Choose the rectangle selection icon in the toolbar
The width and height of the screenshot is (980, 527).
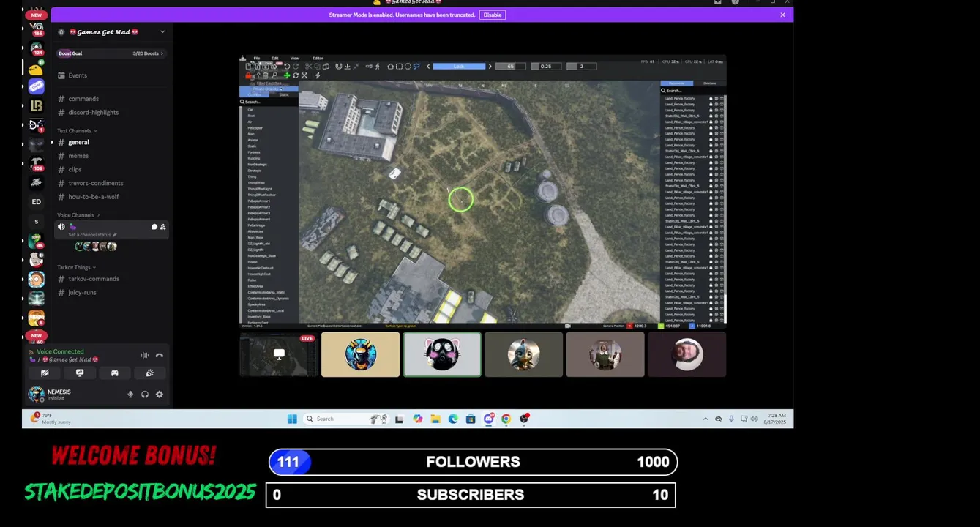pyautogui.click(x=399, y=66)
